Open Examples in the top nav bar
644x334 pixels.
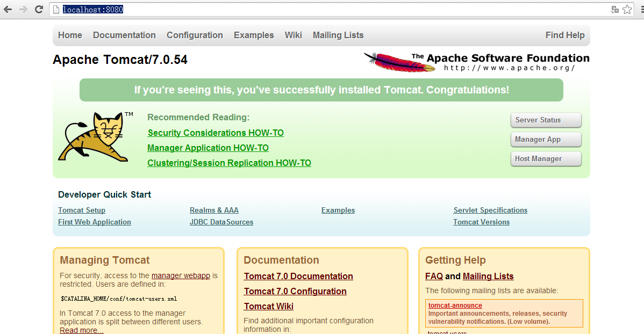[254, 35]
